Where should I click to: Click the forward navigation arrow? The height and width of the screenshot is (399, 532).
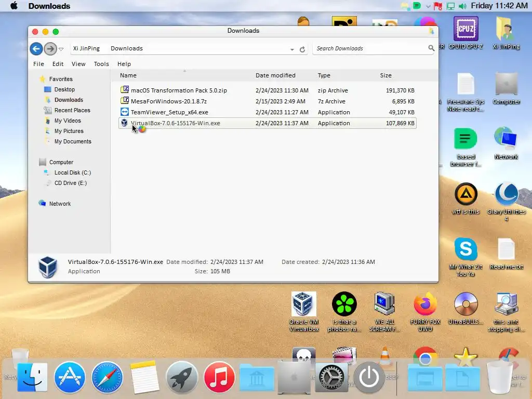click(x=50, y=49)
